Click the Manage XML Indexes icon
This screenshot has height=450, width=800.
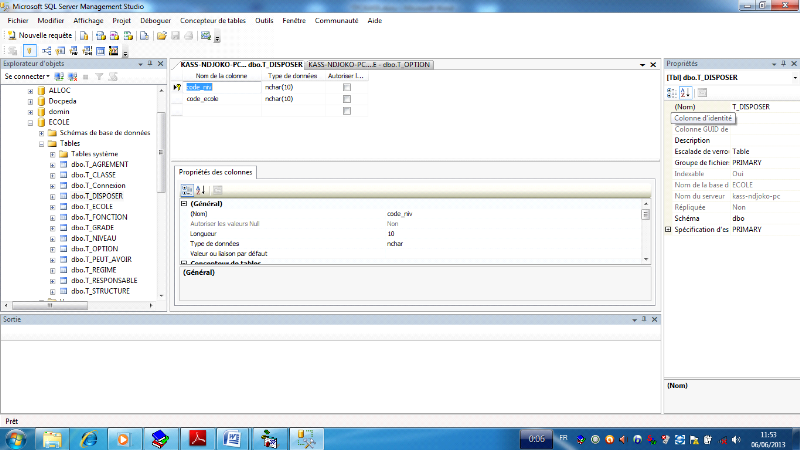(x=87, y=51)
